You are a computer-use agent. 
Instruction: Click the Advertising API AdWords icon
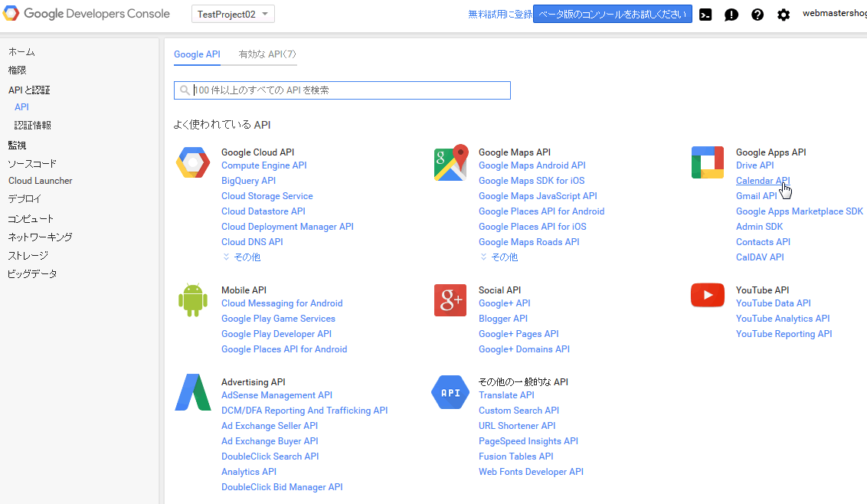(193, 392)
